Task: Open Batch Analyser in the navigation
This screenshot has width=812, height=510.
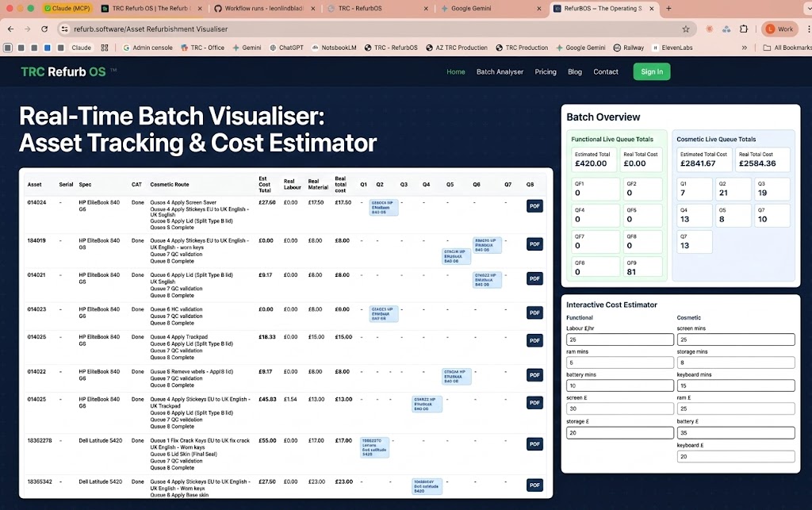Action: pos(500,72)
